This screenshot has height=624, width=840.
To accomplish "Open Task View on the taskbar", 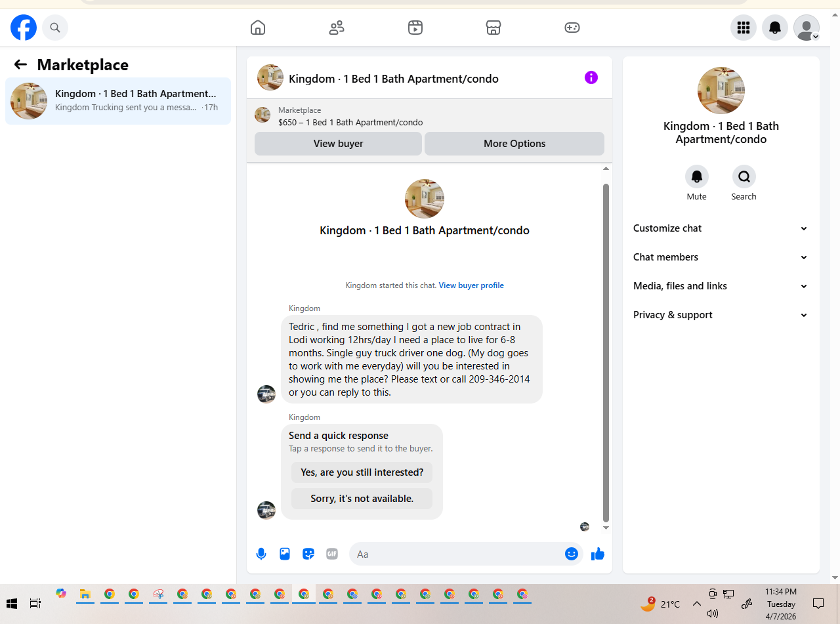I will 35,603.
